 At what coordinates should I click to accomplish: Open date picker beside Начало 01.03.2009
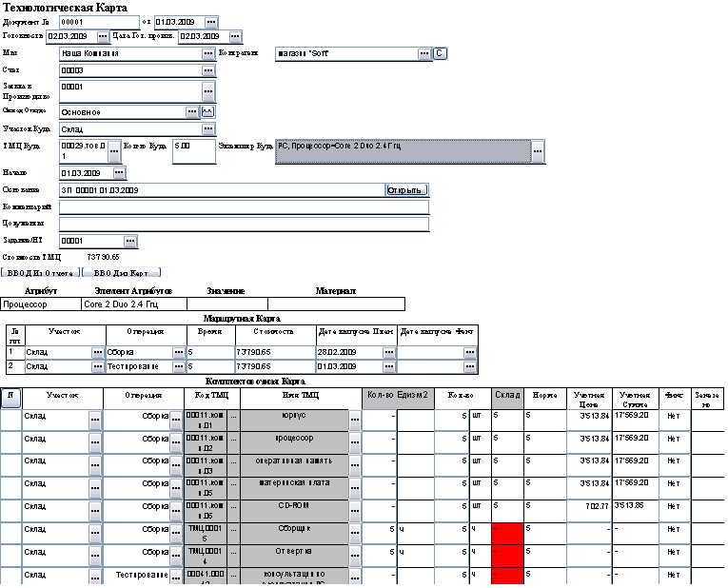click(119, 172)
